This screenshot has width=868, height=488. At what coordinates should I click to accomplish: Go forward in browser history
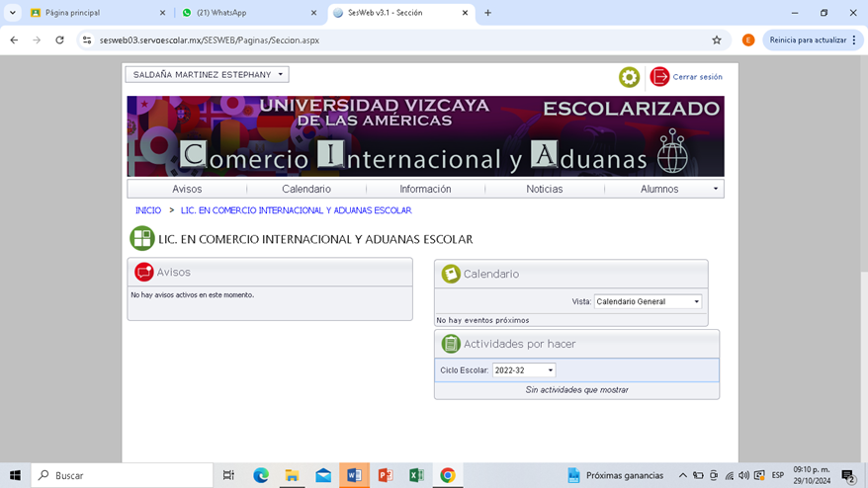point(37,40)
